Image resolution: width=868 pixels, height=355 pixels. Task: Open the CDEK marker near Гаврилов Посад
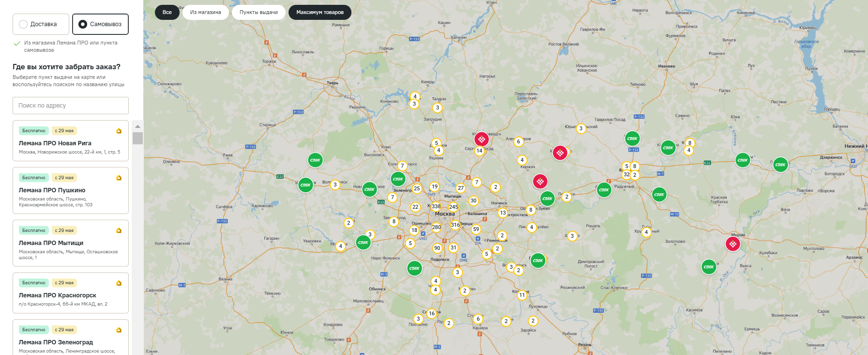(x=632, y=139)
